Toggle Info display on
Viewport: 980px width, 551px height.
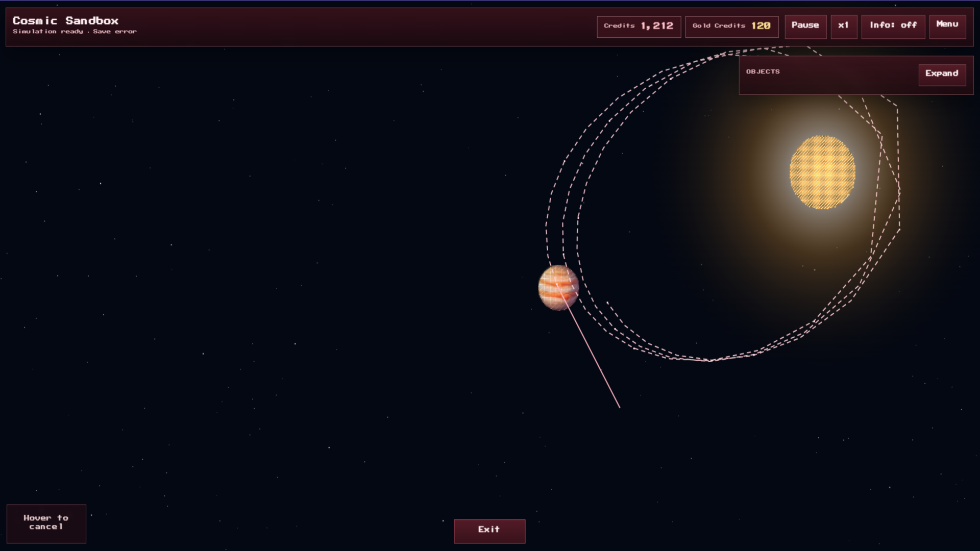tap(893, 27)
